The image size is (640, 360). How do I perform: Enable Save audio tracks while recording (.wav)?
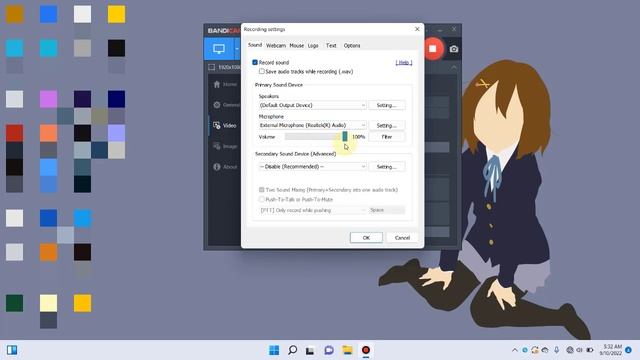tap(262, 71)
